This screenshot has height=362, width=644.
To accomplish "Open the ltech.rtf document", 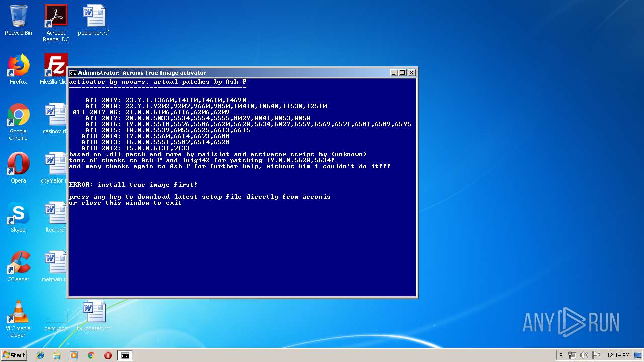I will 55,217.
